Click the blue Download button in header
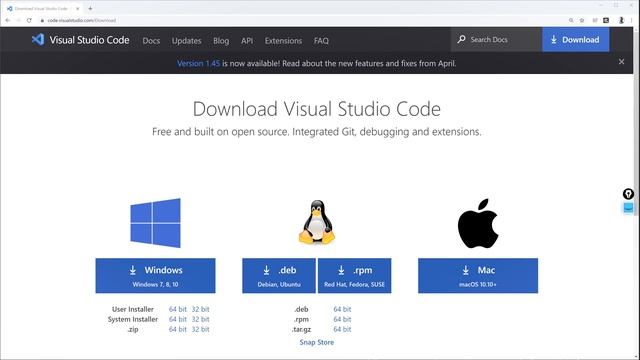 pyautogui.click(x=576, y=40)
